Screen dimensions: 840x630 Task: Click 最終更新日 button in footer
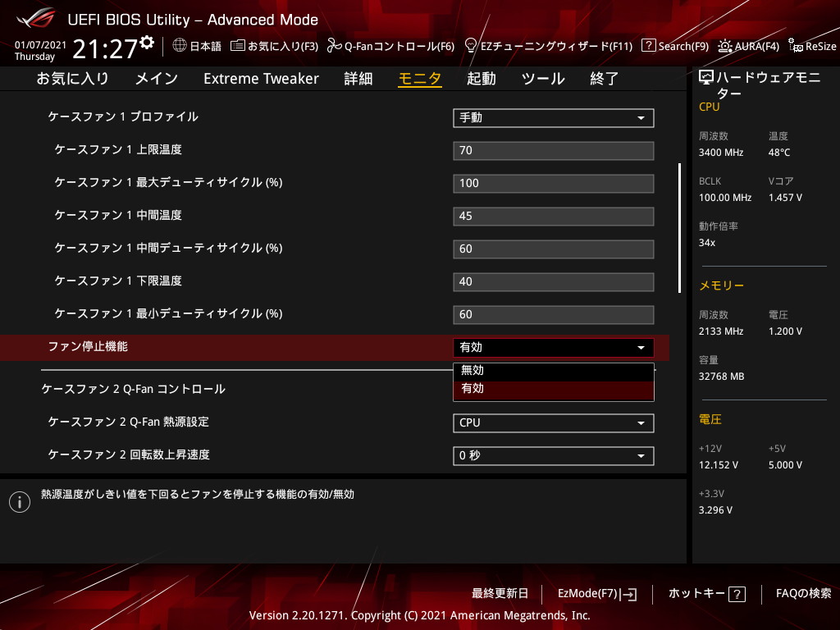tap(500, 594)
